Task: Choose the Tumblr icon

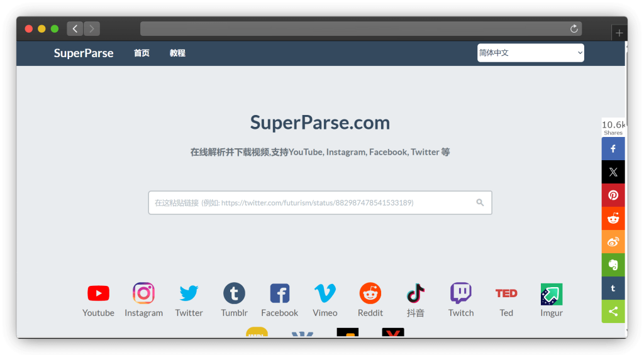Action: click(234, 293)
